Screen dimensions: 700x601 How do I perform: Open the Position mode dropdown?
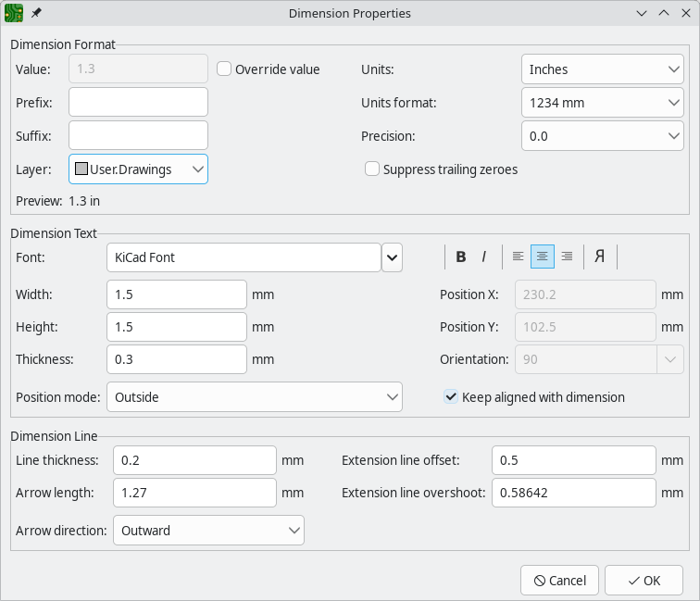pos(255,397)
